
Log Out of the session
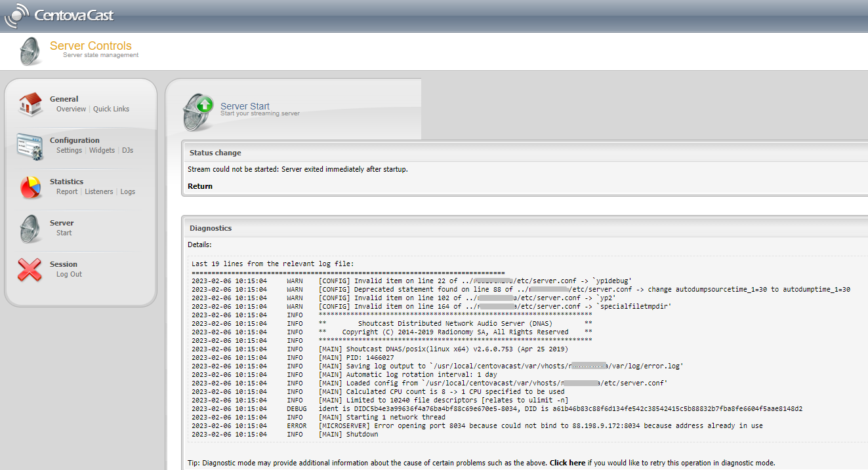point(69,275)
